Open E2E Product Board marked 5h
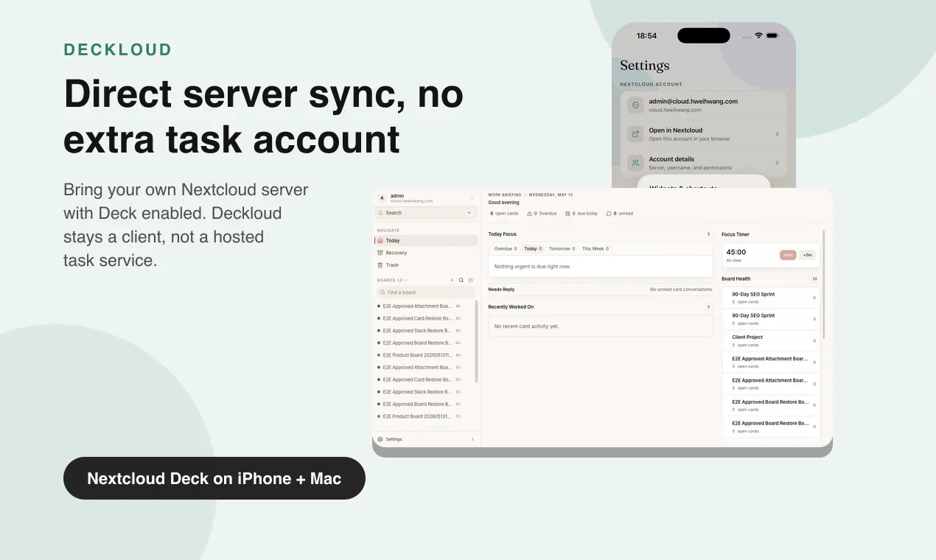 [419, 416]
